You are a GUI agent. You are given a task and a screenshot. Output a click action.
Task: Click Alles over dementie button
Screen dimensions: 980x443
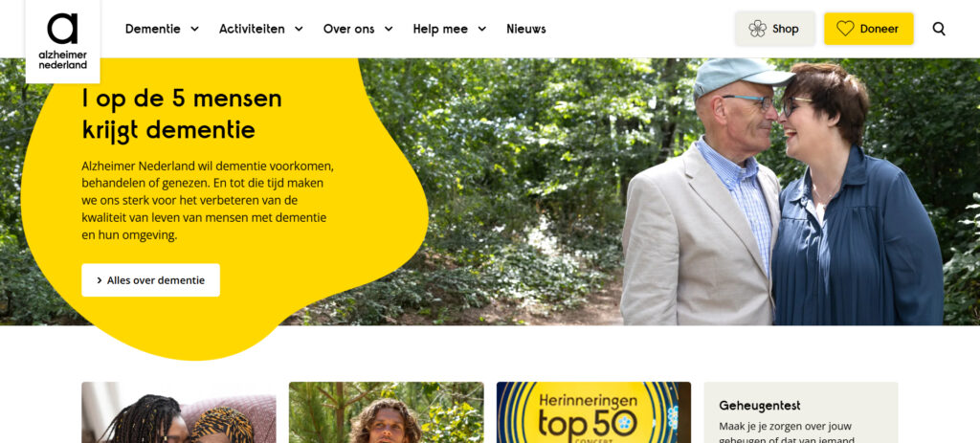pyautogui.click(x=150, y=280)
